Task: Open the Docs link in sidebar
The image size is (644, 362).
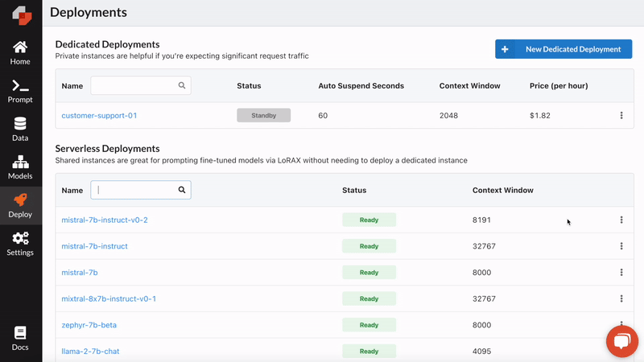Action: click(x=21, y=338)
